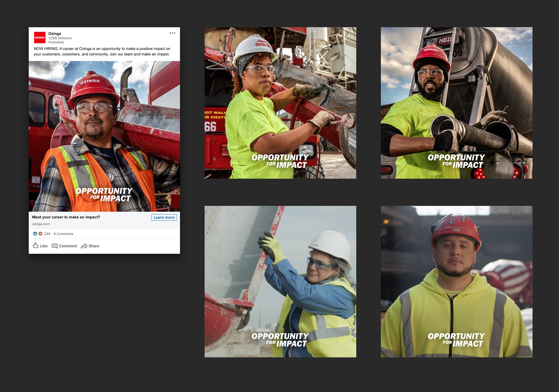
Task: Click the red Ozinga logo avatar
Action: pyautogui.click(x=39, y=38)
